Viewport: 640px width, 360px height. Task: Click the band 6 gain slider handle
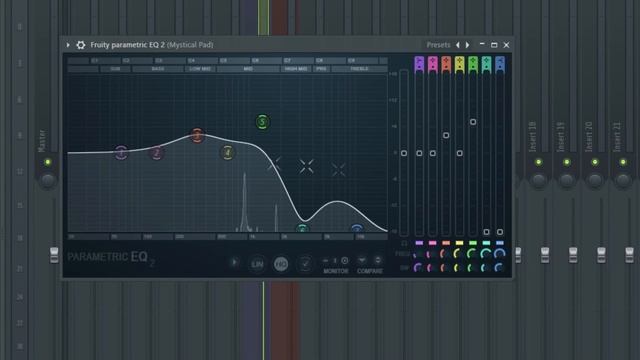coord(486,232)
